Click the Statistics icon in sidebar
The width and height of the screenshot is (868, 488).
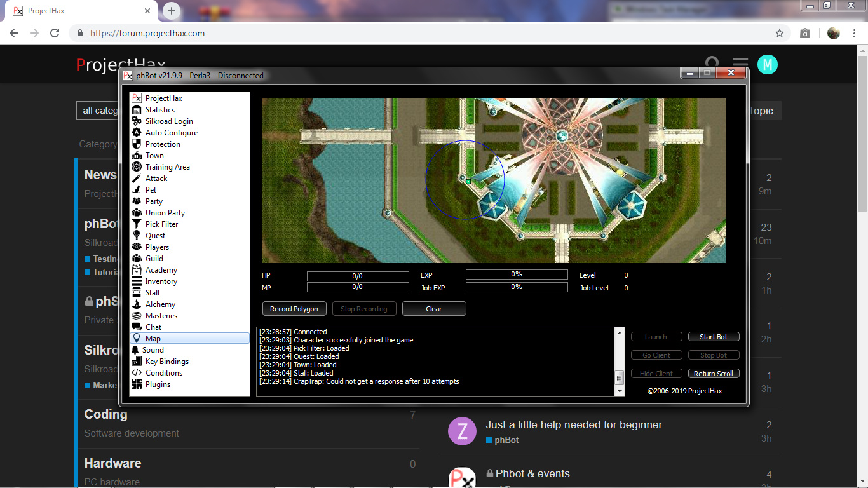tap(136, 110)
